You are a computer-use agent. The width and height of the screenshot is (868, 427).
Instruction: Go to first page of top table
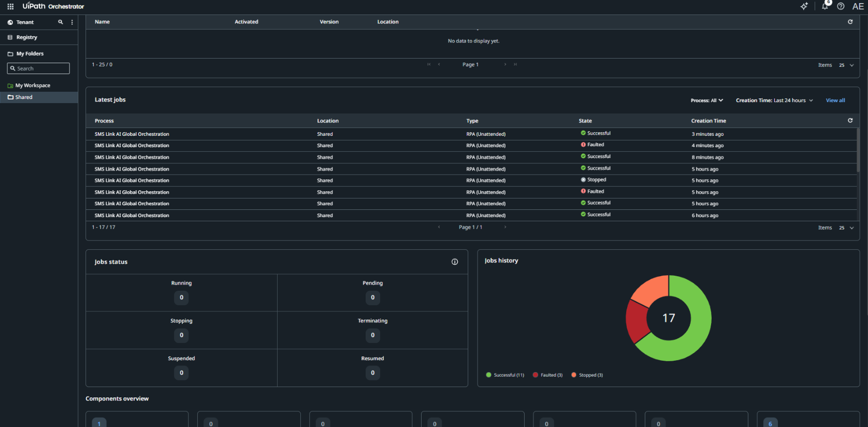[429, 64]
